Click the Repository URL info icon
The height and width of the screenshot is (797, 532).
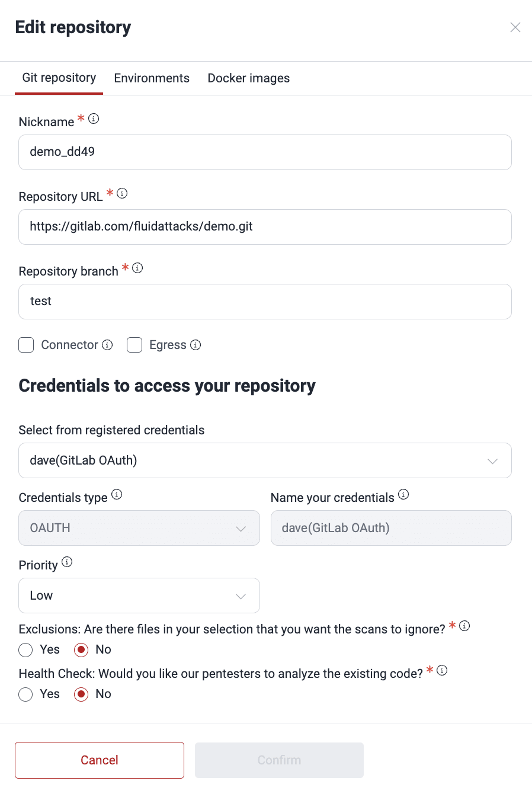point(122,193)
